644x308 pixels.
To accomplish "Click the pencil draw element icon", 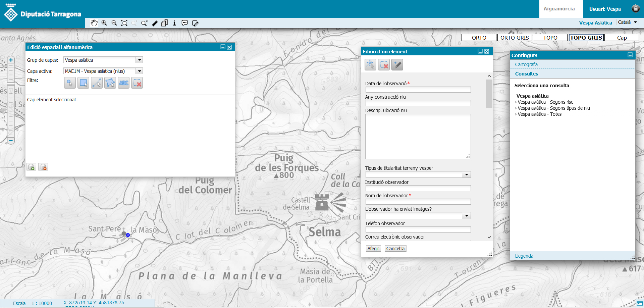I will coord(397,65).
